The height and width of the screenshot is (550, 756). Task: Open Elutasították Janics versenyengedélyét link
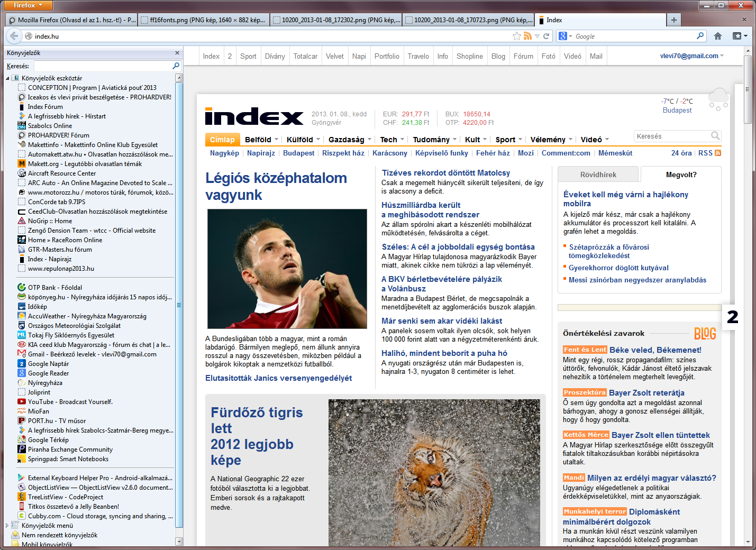pos(279,378)
